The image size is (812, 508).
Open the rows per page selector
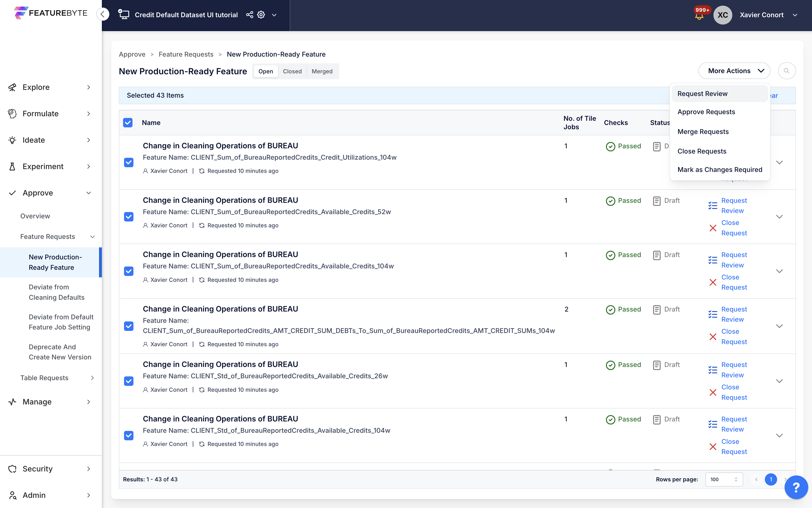(724, 479)
